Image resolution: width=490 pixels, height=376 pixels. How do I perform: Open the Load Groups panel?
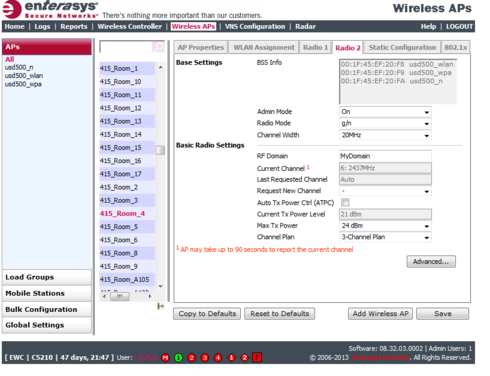point(47,277)
